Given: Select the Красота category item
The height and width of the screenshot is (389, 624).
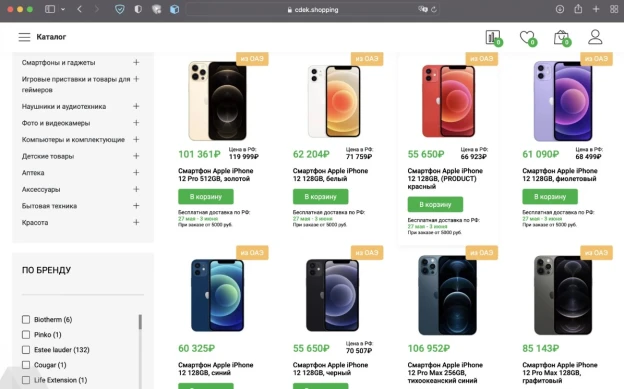Looking at the screenshot, I should pos(35,223).
